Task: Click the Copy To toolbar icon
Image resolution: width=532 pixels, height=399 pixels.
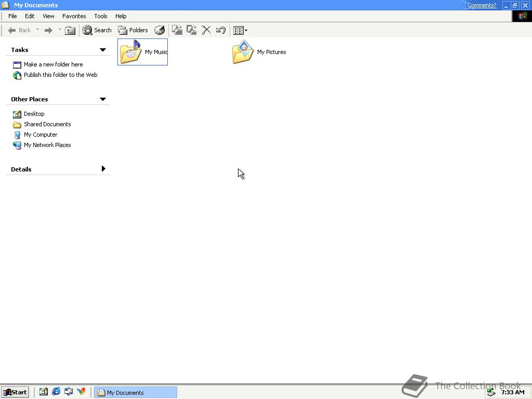Action: coord(191,30)
